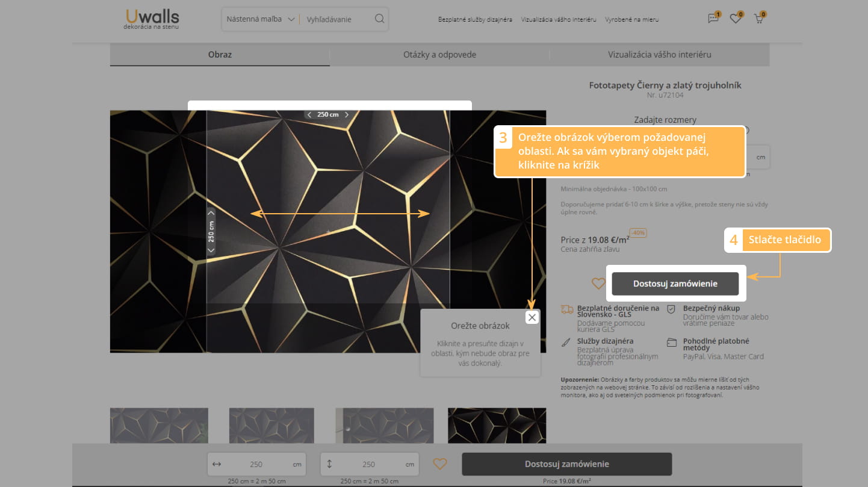This screenshot has width=868, height=487.
Task: Click the width input in bottom bar
Action: tap(256, 464)
